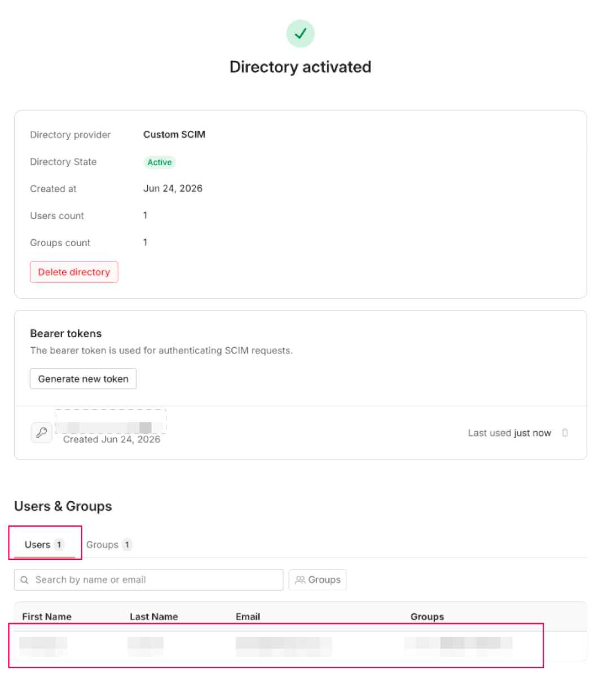Focus the Search by name or email field
This screenshot has height=692, width=616.
[148, 580]
